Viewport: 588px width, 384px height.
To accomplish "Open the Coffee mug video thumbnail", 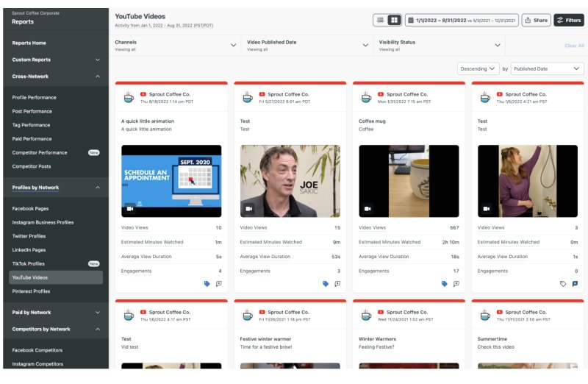I will (x=409, y=181).
